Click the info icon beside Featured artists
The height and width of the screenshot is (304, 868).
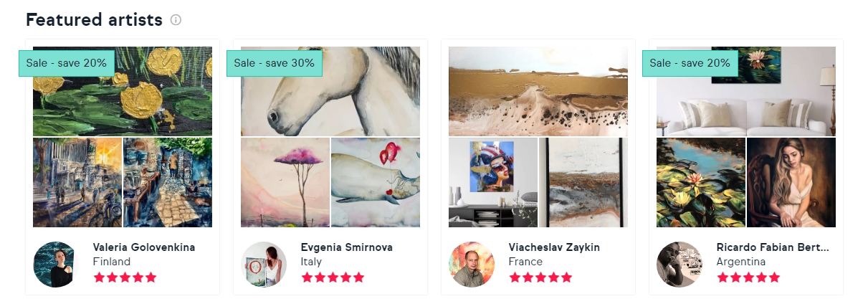(x=176, y=20)
